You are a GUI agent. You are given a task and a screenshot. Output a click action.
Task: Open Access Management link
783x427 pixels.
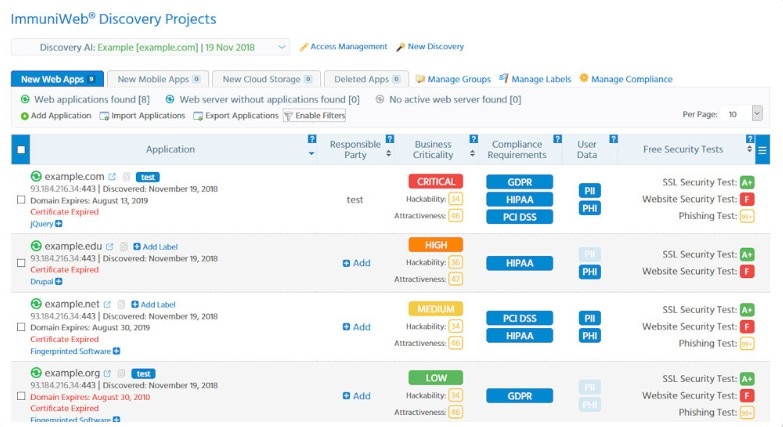point(344,46)
